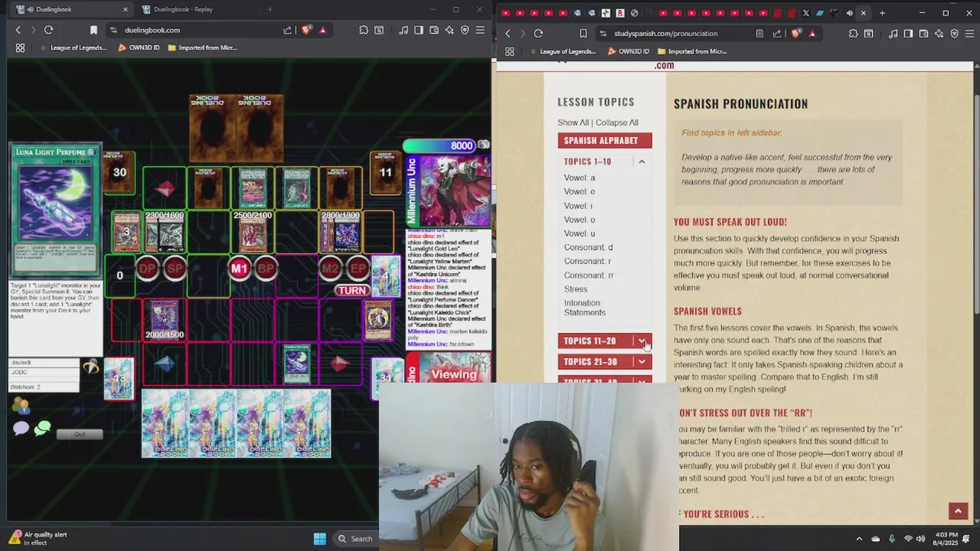Screen dimensions: 980x551
Task: Open reader mode on the studyspanish page
Action: click(x=759, y=34)
